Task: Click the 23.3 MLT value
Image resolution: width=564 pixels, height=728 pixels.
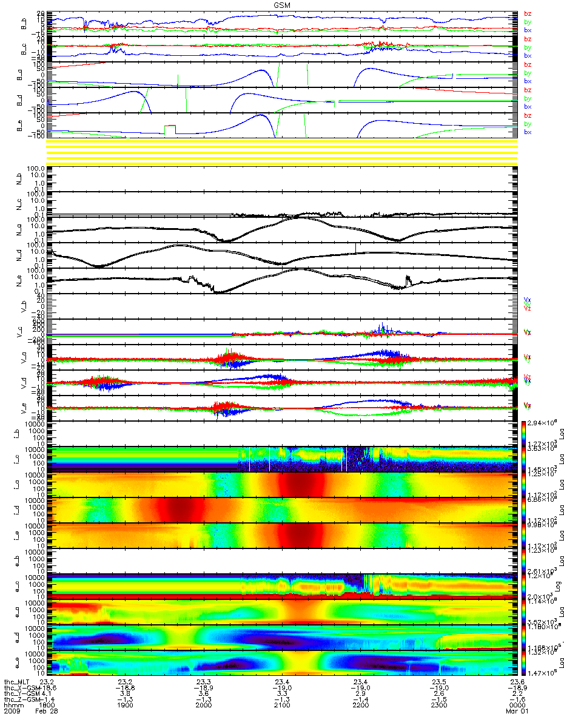Action: 204,682
